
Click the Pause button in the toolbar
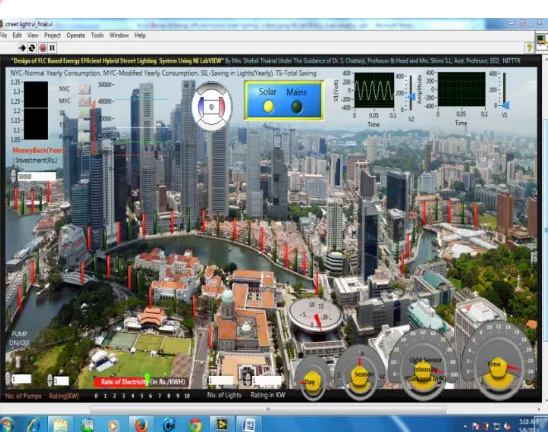(x=52, y=48)
